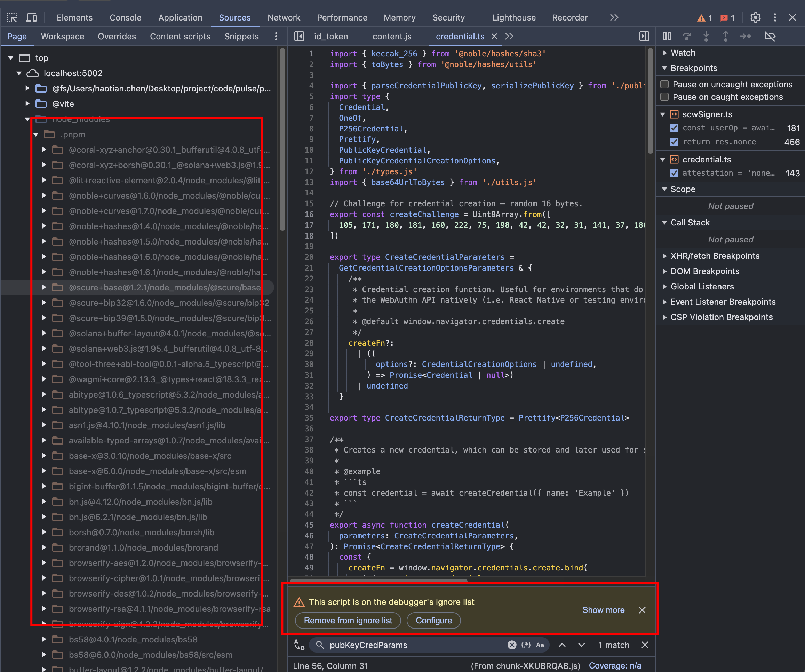Expand Event Listener Breakpoints section
The width and height of the screenshot is (805, 672).
665,302
